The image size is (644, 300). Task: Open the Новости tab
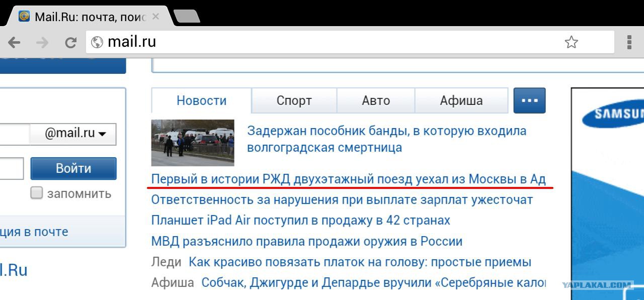(x=201, y=101)
